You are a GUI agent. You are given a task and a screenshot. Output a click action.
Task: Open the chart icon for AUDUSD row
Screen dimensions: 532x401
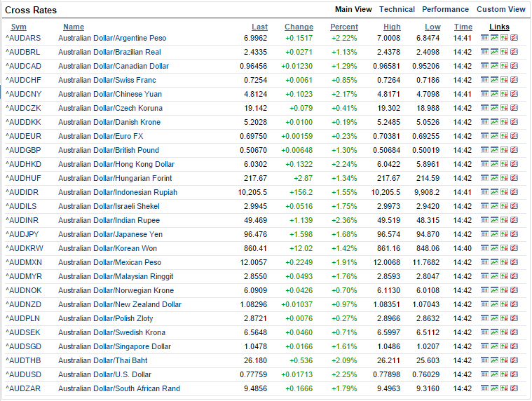(494, 374)
